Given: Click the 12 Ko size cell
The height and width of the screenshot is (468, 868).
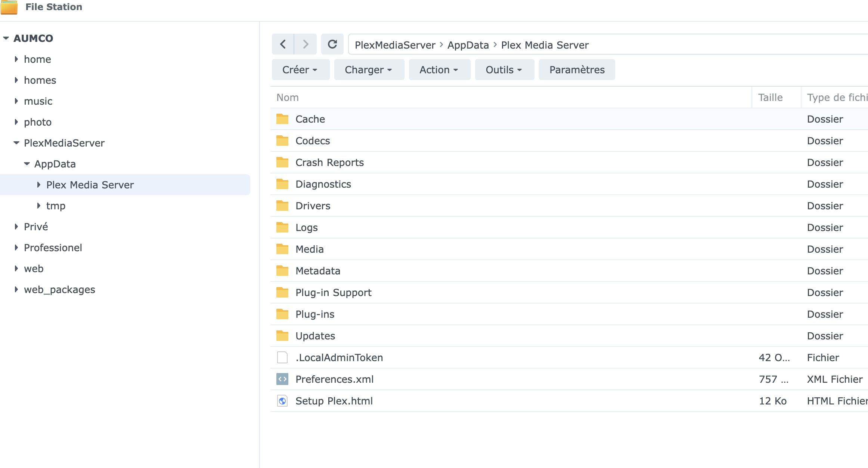Looking at the screenshot, I should point(773,401).
